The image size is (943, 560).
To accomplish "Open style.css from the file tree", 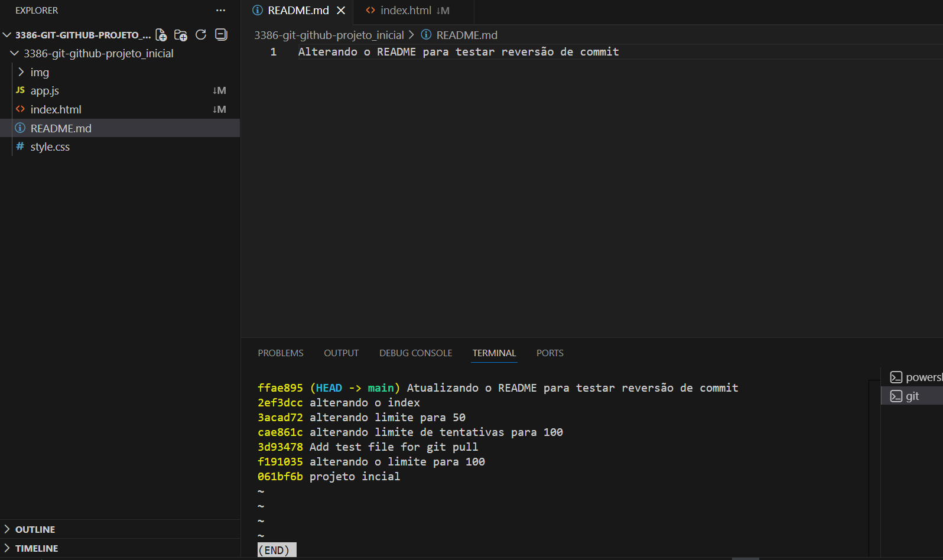I will (x=50, y=147).
